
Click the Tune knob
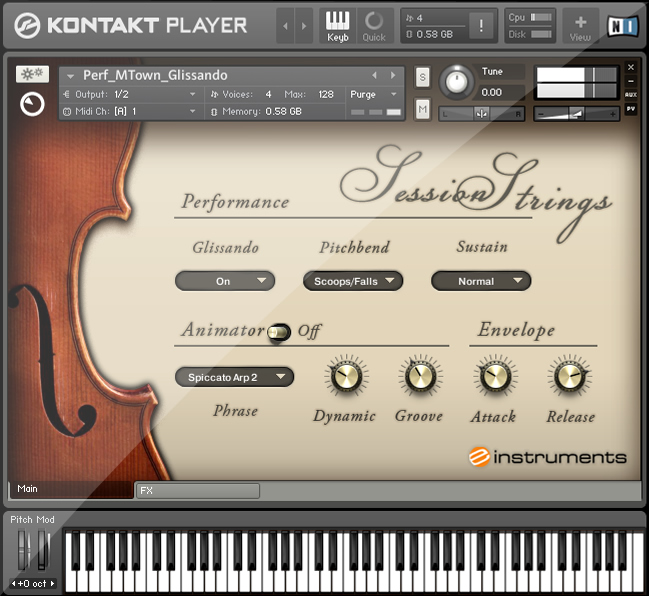coord(456,82)
